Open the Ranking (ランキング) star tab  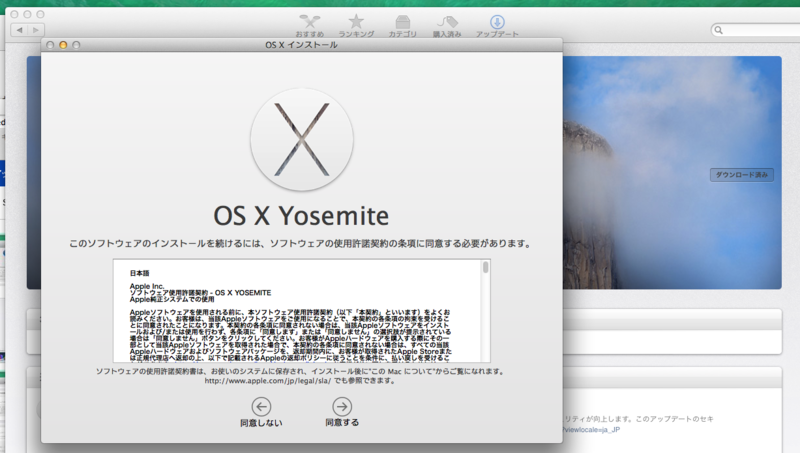356,26
